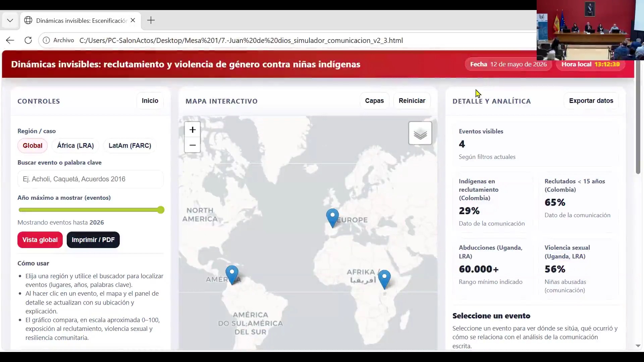Select the map marker over Europe
The height and width of the screenshot is (362, 644).
[332, 218]
